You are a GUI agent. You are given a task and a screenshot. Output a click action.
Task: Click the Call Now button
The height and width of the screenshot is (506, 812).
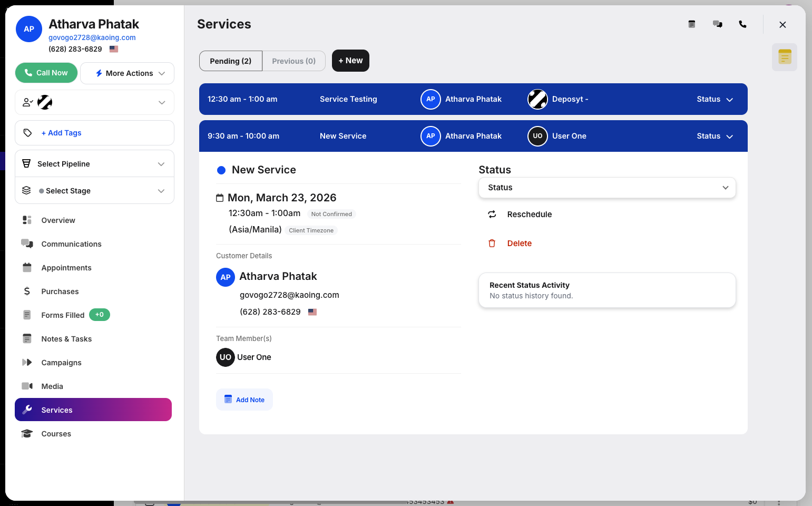click(x=46, y=73)
